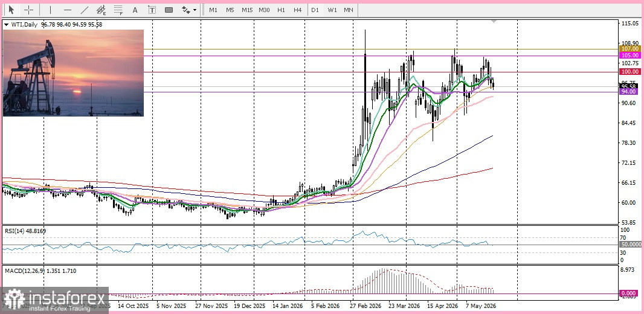Click the 60.00 price scale value
The width and height of the screenshot is (644, 314).
(629, 202)
